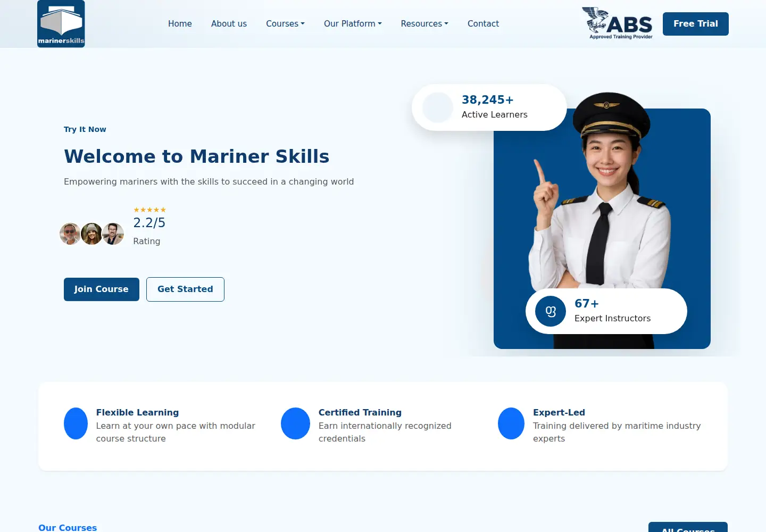
Task: Go to the Home page
Action: point(180,23)
